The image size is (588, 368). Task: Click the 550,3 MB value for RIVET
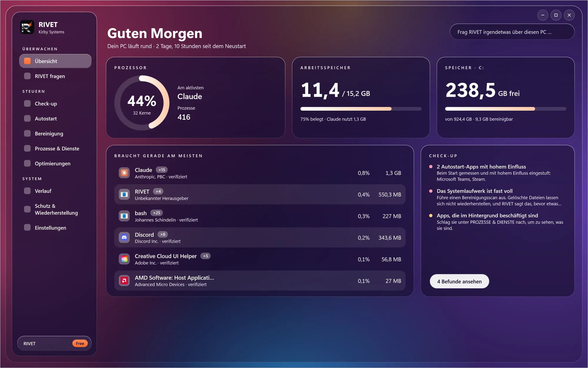(x=390, y=195)
